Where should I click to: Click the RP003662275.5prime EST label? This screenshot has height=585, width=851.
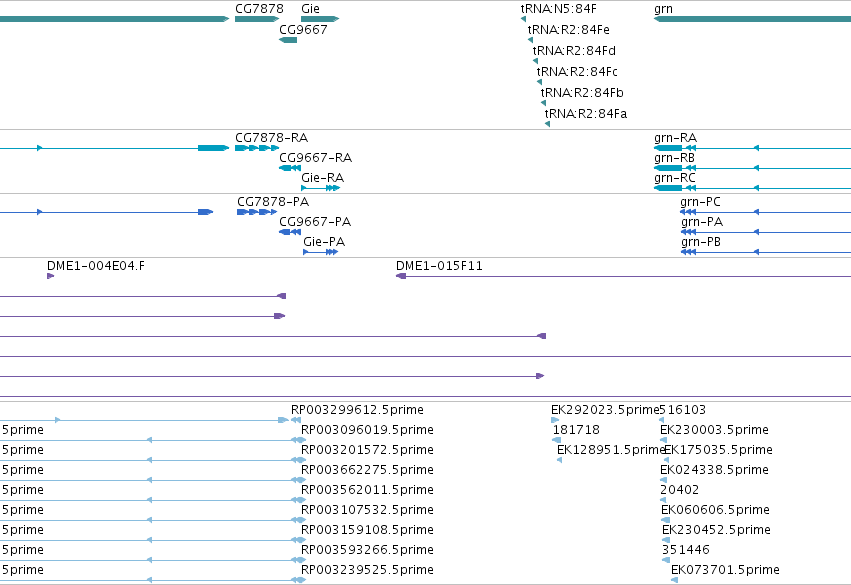[367, 470]
